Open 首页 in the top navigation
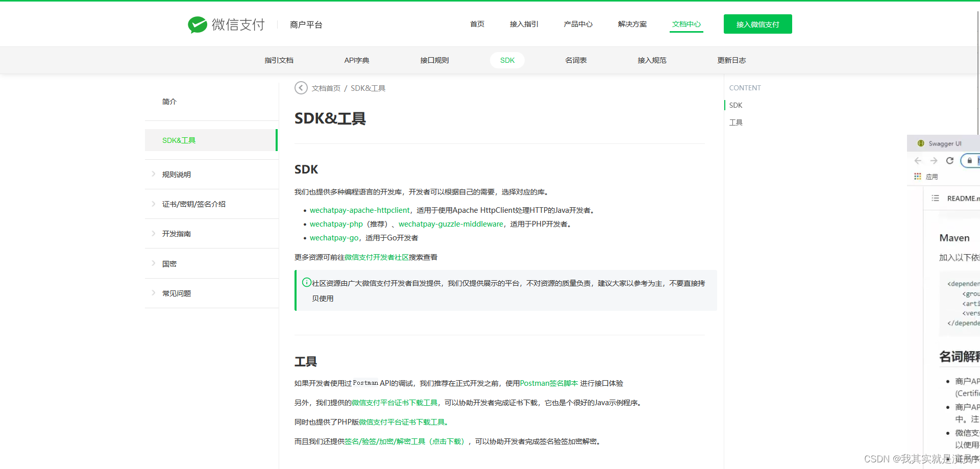This screenshot has height=469, width=980. tap(477, 24)
